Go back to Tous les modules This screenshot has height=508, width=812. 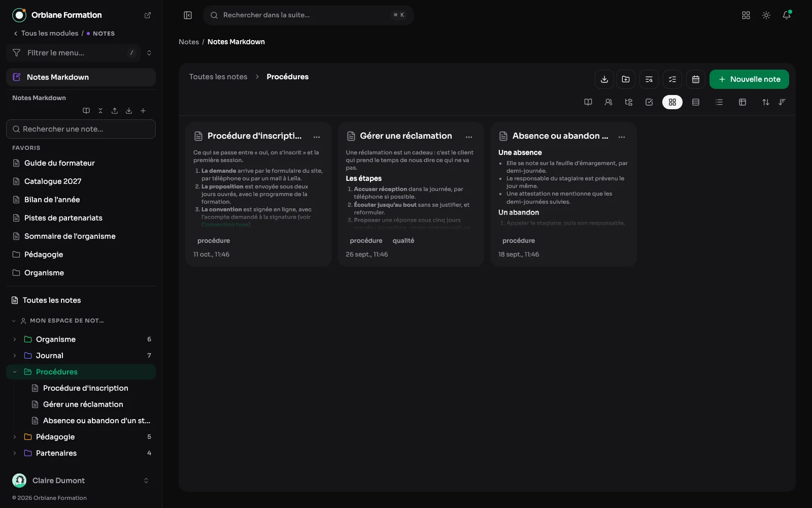[x=46, y=34]
